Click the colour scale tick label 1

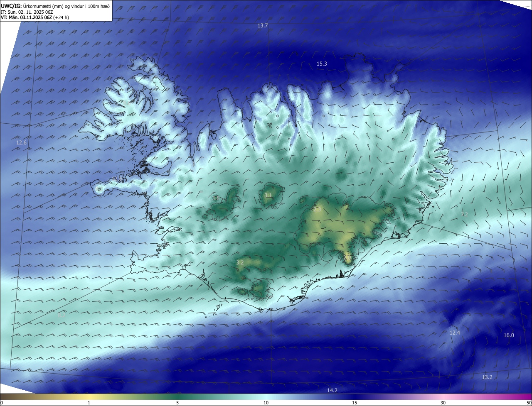tap(89, 403)
